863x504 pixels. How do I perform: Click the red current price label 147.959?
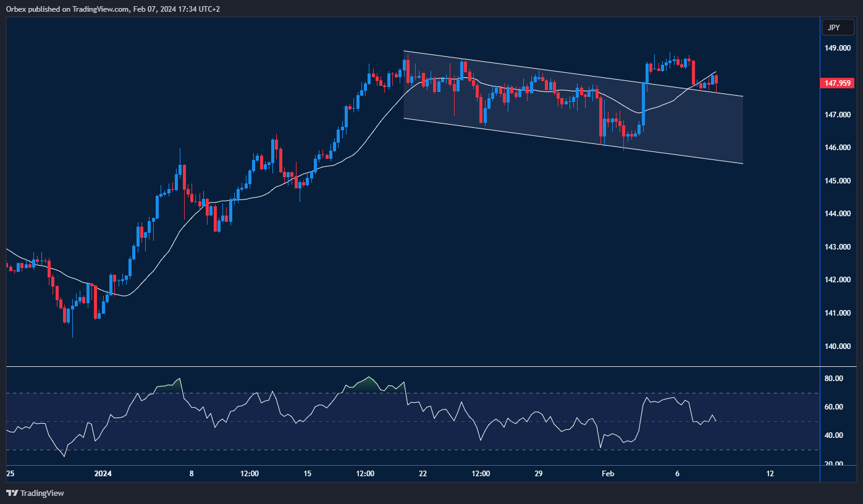(837, 83)
